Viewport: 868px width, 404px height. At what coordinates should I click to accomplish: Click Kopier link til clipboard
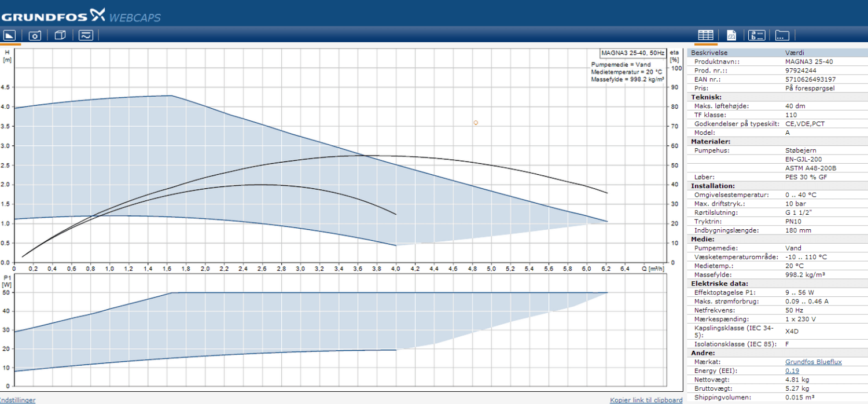[646, 400]
